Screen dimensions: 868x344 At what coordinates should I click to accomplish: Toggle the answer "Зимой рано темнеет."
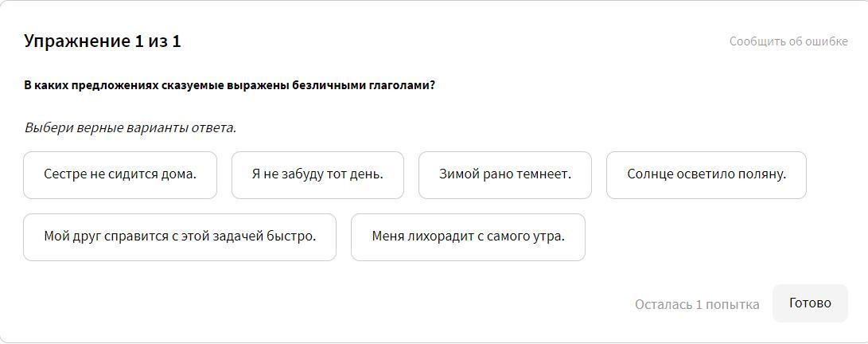(504, 174)
